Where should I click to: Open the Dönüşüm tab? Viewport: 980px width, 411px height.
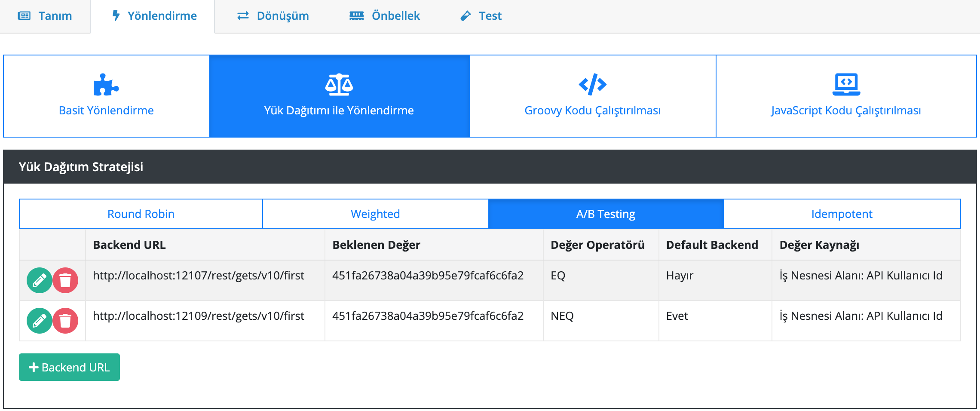pos(273,16)
